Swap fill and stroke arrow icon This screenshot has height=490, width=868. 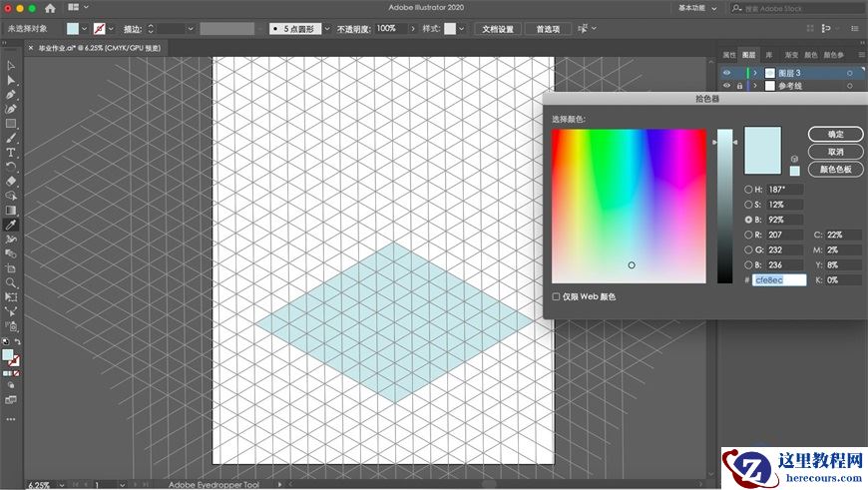pos(18,341)
